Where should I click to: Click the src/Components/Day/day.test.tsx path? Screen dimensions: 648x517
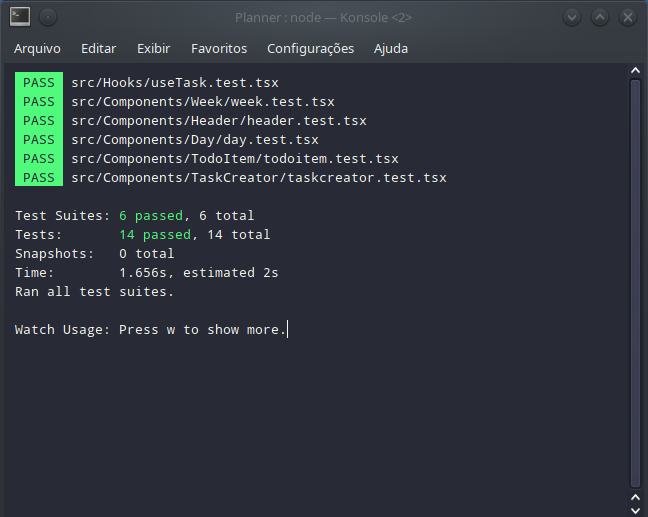click(x=195, y=140)
